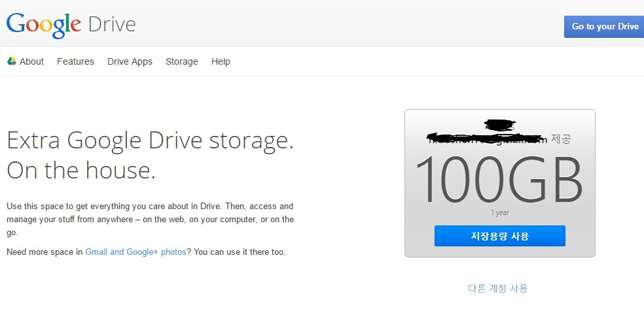This screenshot has height=315, width=644.
Task: Click the Go to your Drive button
Action: [604, 27]
